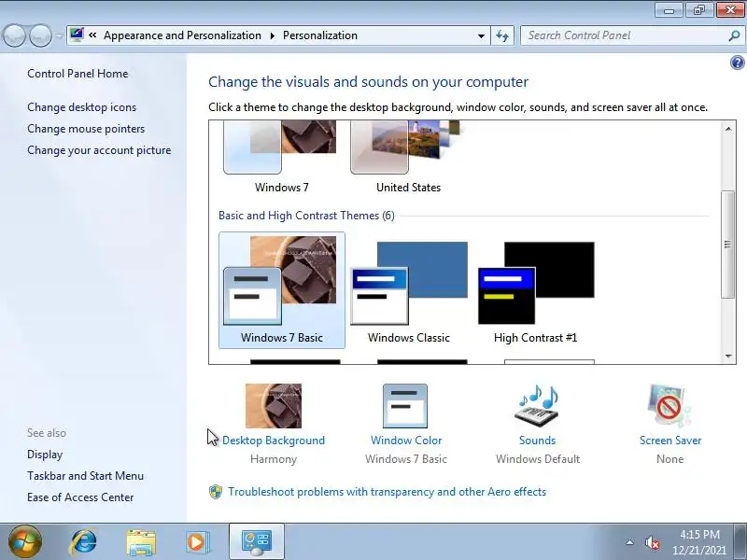747x560 pixels.
Task: Open the Start menu orb
Action: 25,541
